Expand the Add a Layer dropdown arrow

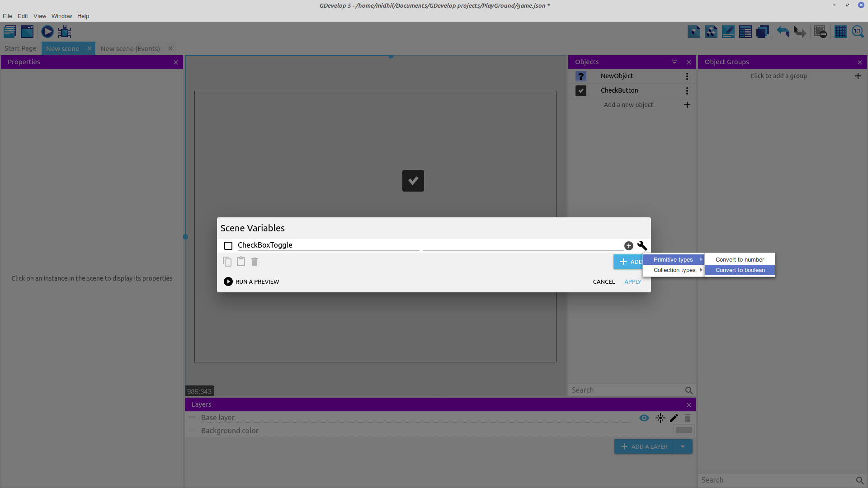(683, 446)
